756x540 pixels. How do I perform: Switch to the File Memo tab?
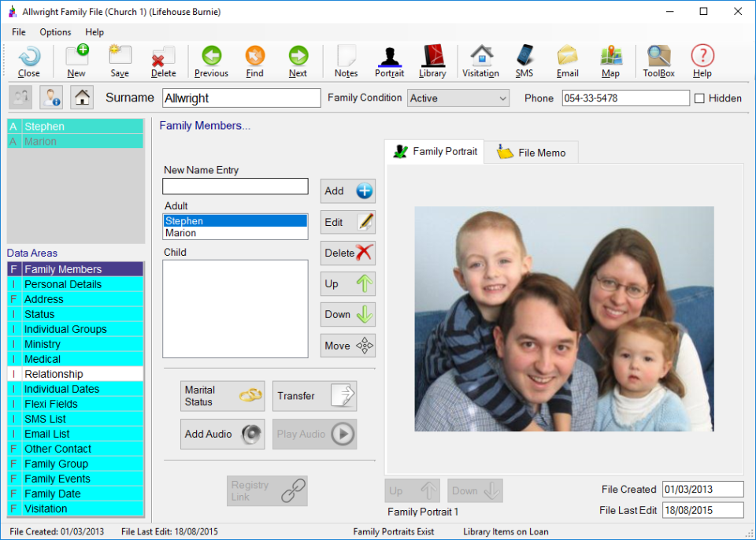tap(532, 153)
